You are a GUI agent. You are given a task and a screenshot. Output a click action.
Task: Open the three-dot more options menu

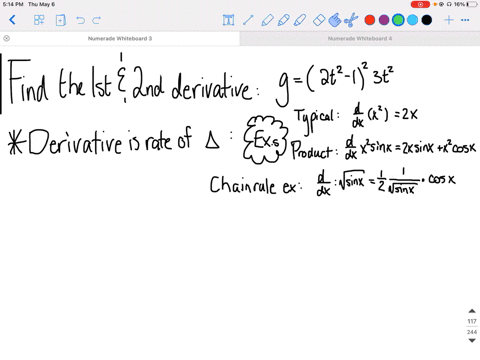[465, 20]
